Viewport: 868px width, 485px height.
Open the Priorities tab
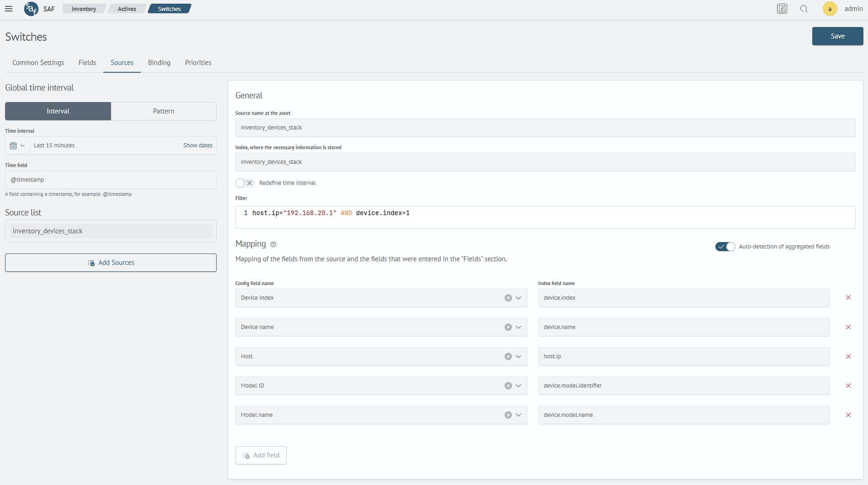[198, 63]
